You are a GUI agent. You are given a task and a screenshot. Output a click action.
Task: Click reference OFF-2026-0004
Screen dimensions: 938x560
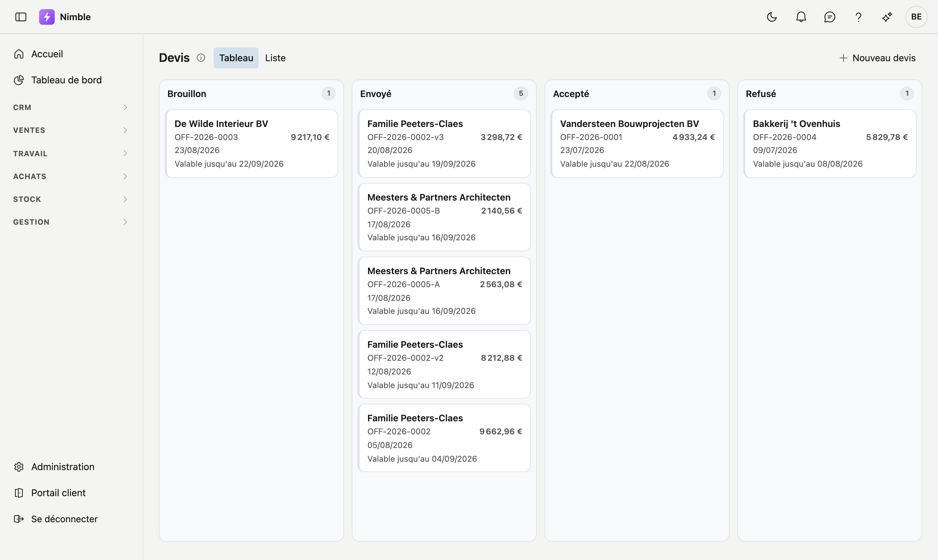[x=785, y=137]
